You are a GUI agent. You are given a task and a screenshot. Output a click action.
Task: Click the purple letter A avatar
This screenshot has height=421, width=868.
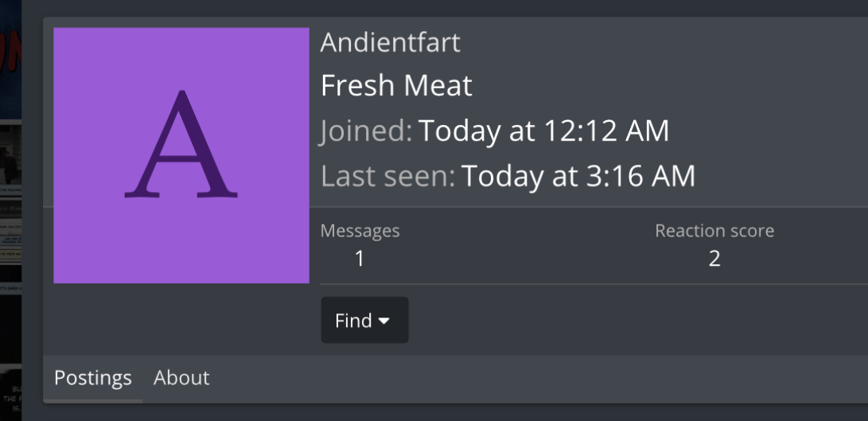pos(181,155)
